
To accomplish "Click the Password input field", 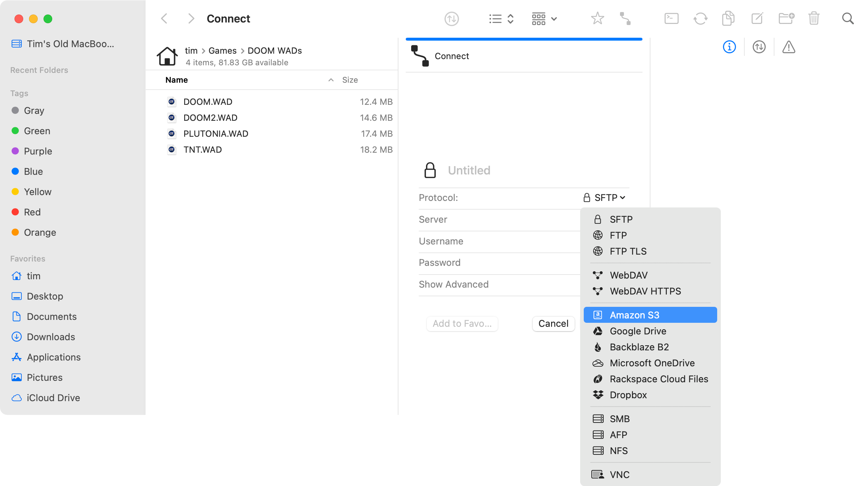I will [499, 263].
